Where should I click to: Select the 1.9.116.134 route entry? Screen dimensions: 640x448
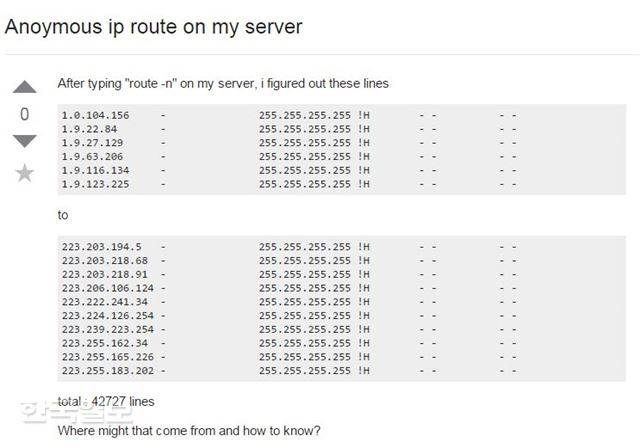[96, 171]
